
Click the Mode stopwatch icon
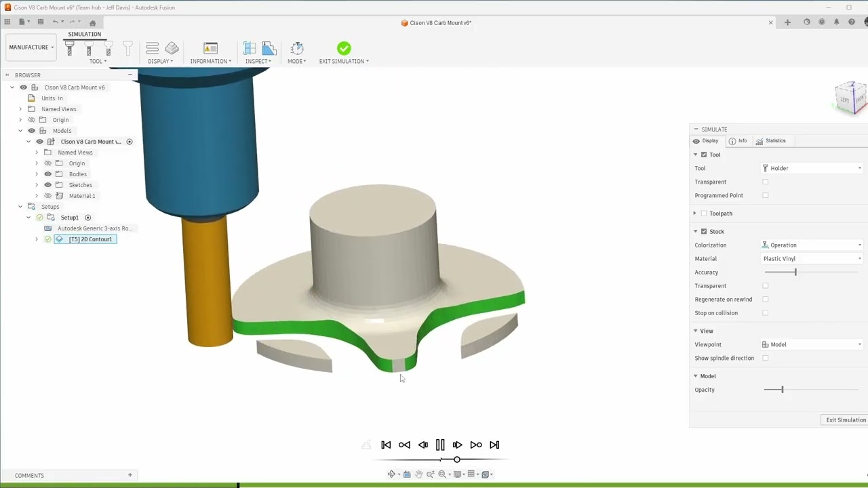[x=297, y=48]
